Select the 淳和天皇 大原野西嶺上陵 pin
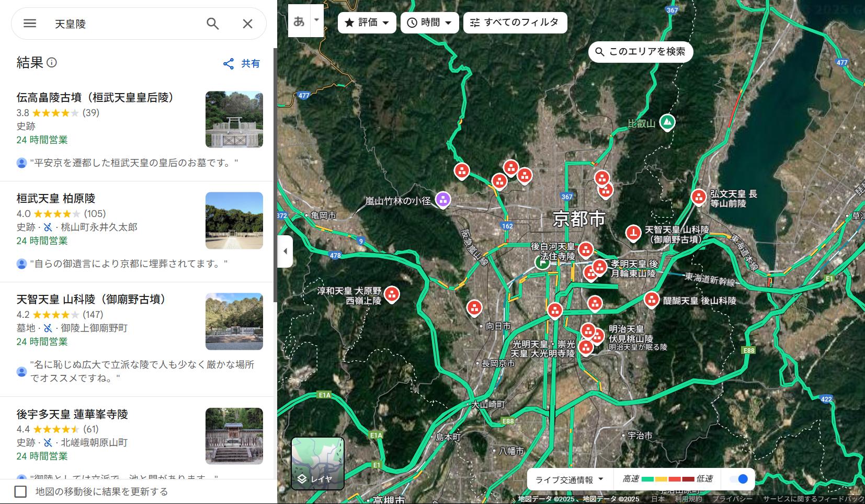The width and height of the screenshot is (865, 504). pos(392,294)
